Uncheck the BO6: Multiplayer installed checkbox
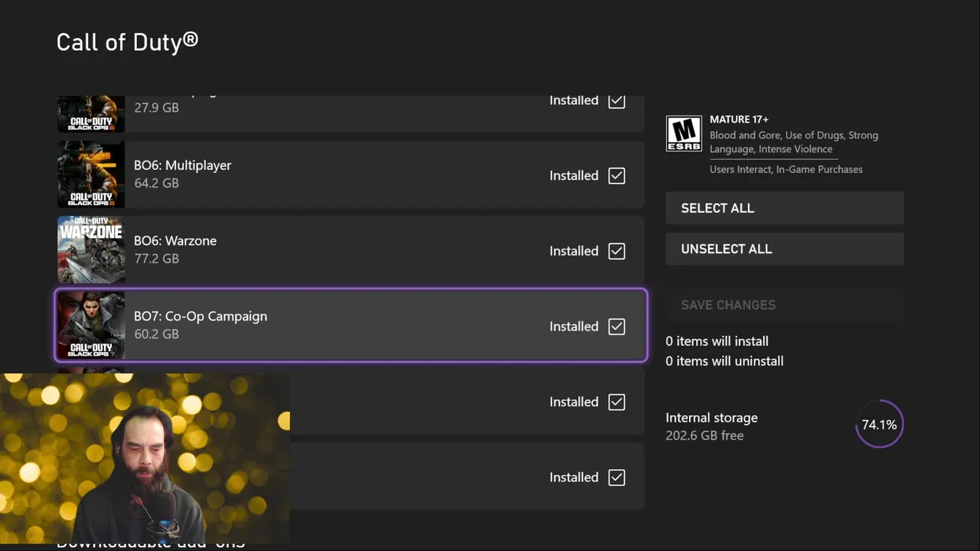980x551 pixels. 616,175
